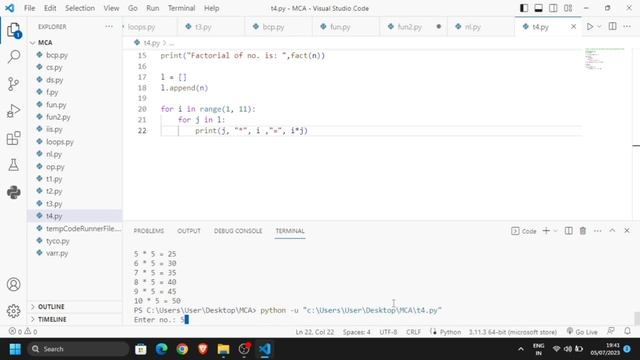The height and width of the screenshot is (360, 640).
Task: Open the Manage gear settings
Action: pos(13,311)
